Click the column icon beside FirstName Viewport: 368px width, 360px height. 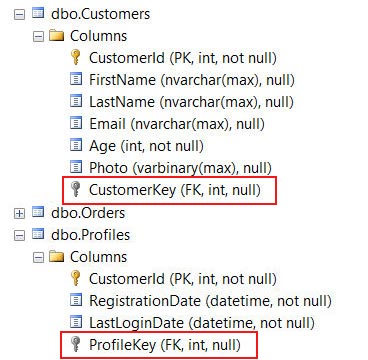pyautogui.click(x=76, y=79)
